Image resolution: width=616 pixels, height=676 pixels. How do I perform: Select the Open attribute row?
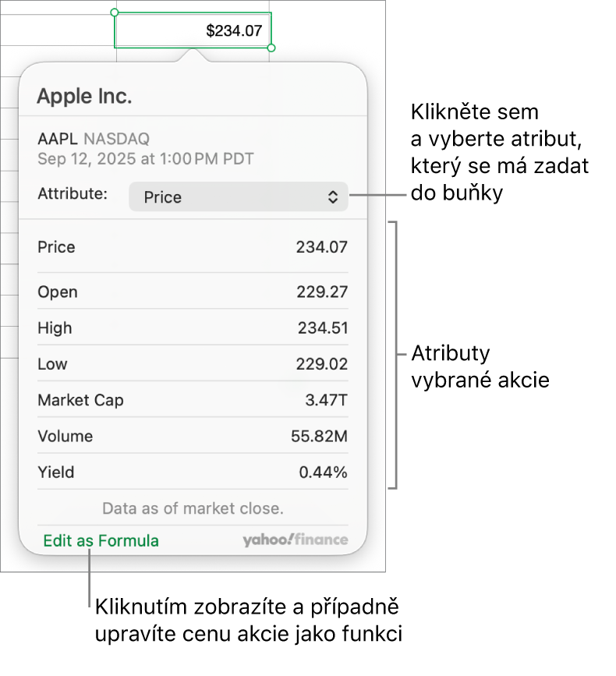click(x=193, y=292)
